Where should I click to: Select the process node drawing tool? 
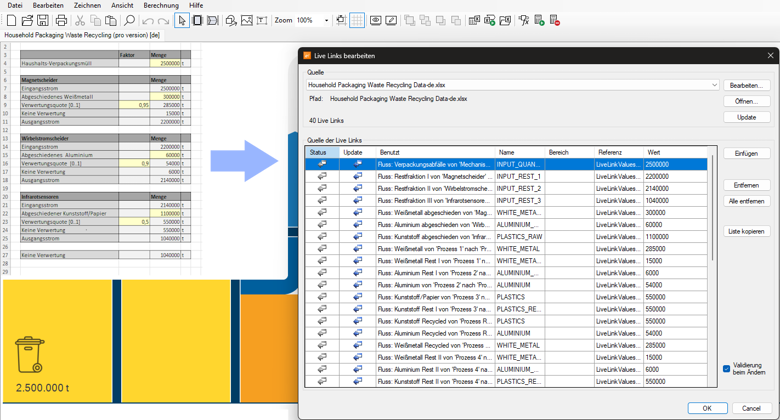(197, 20)
